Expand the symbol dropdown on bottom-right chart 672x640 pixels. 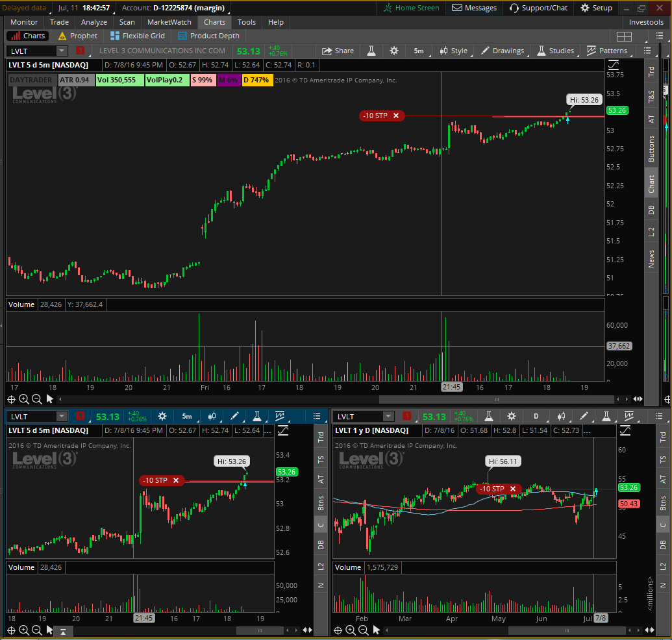coord(388,416)
